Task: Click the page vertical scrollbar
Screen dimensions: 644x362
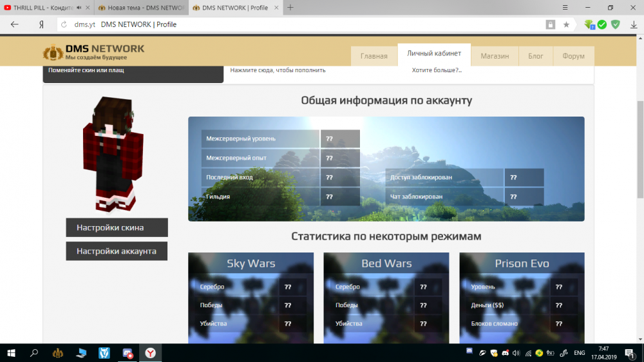Action: click(639, 148)
